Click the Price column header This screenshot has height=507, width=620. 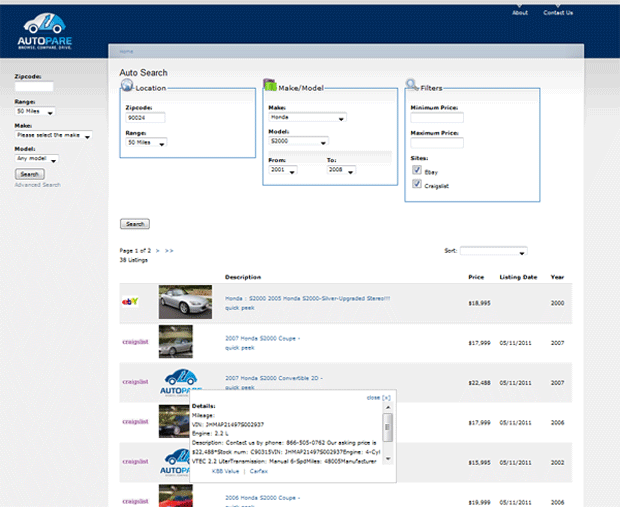tap(476, 277)
